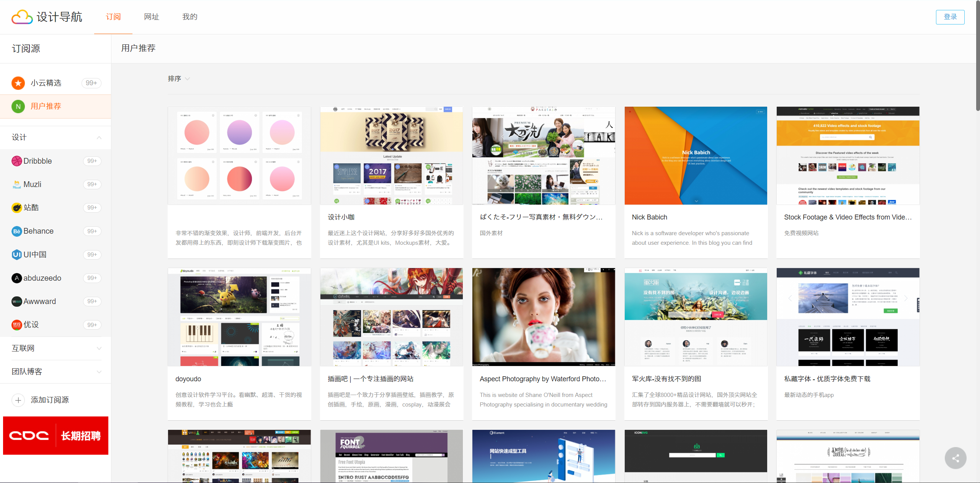Click the floating share button
The height and width of the screenshot is (483, 980).
click(x=955, y=458)
